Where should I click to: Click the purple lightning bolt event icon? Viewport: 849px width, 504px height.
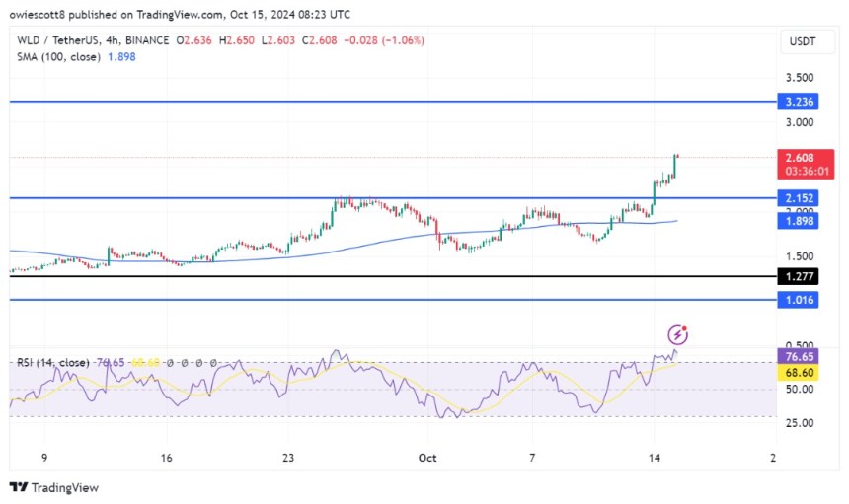677,334
